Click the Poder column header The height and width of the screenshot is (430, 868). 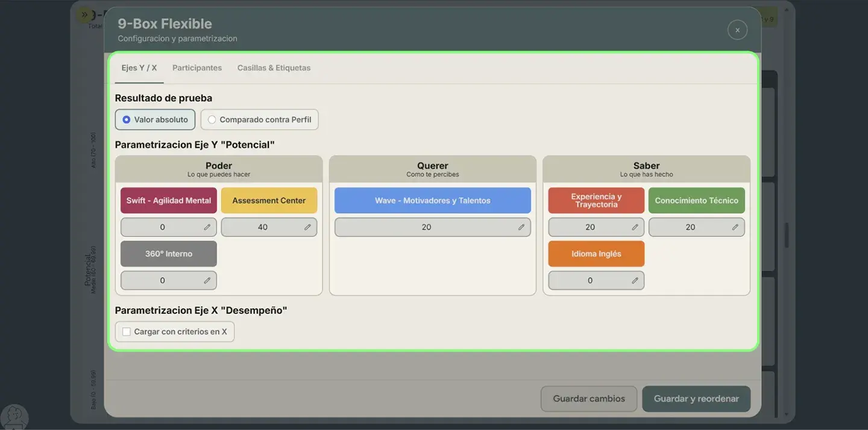219,169
